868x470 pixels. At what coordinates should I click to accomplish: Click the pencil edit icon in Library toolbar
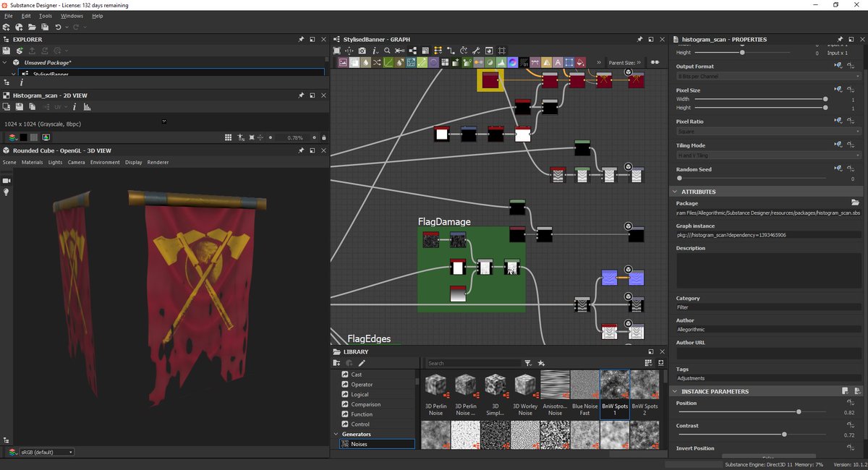(x=362, y=363)
